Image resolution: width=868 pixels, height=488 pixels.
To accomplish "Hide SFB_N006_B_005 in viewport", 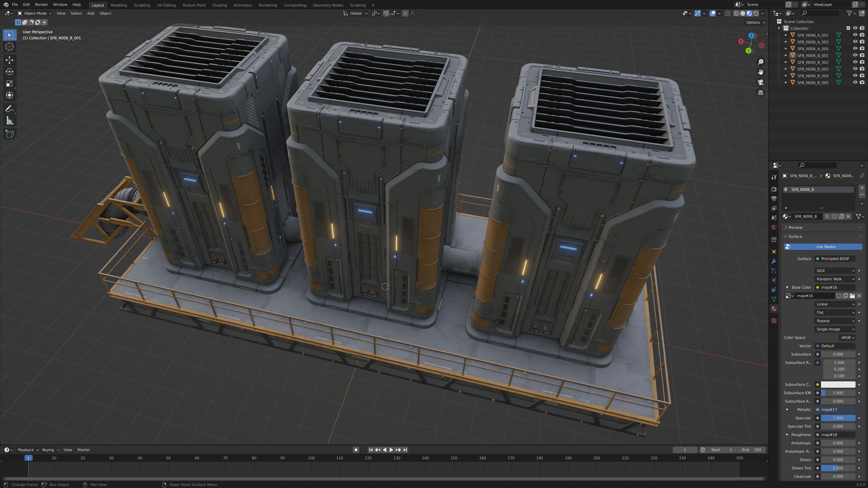I will point(855,82).
